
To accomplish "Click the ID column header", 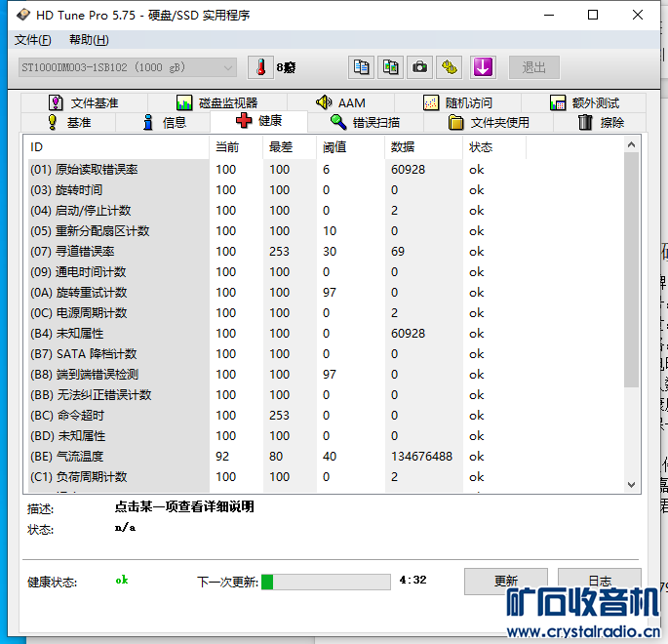I will (116, 147).
